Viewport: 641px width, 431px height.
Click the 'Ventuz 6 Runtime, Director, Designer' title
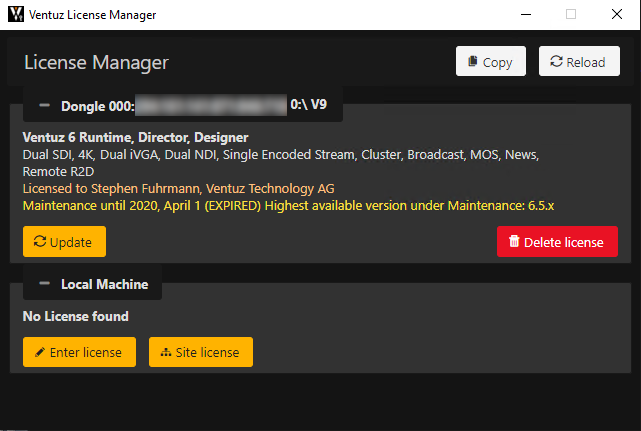(x=135, y=137)
